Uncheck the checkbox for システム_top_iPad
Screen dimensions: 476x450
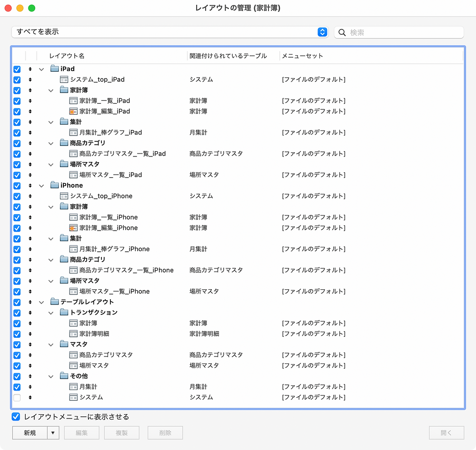(x=17, y=80)
